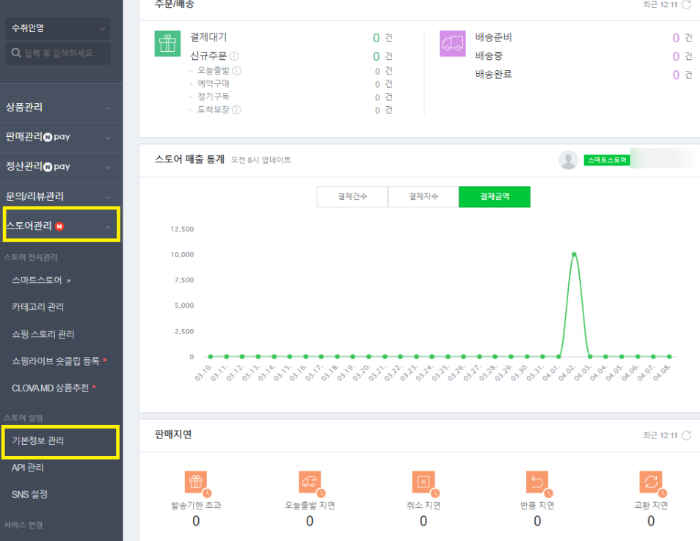
Task: Click the 교환 지연 exchange icon
Action: click(651, 483)
